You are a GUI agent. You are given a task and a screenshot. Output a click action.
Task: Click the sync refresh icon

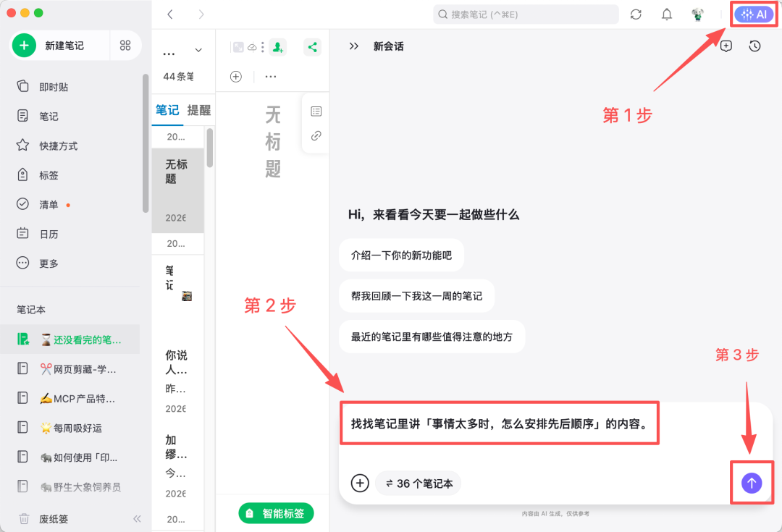point(636,14)
